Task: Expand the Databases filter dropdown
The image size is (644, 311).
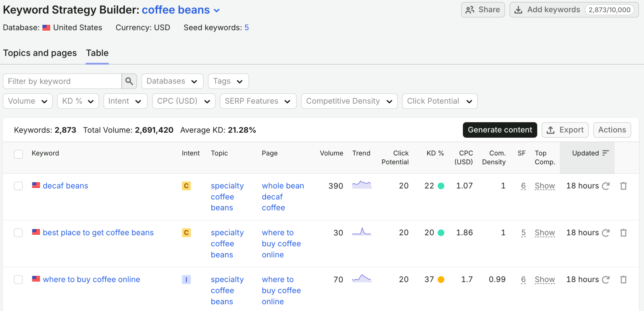Action: (172, 81)
